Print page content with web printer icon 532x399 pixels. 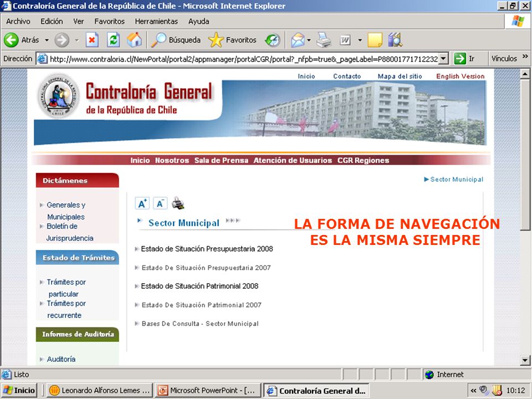pyautogui.click(x=178, y=203)
